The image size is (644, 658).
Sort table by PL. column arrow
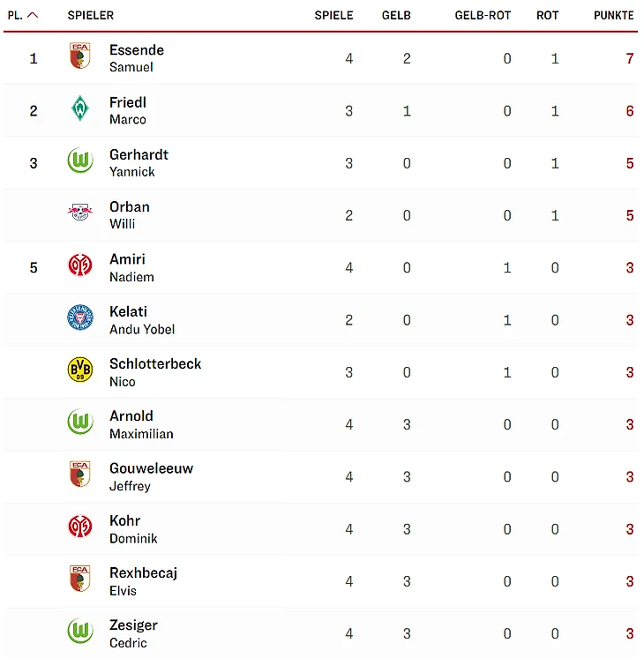click(33, 15)
